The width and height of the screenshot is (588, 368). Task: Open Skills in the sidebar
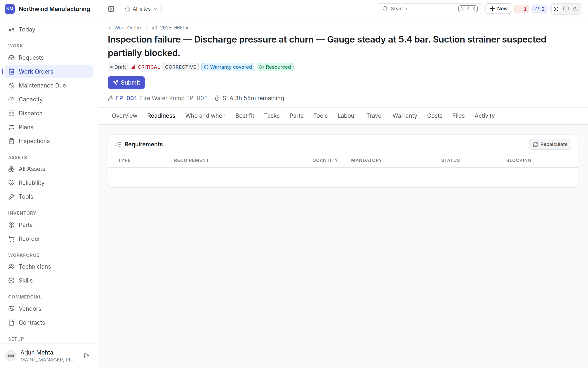tap(49, 280)
